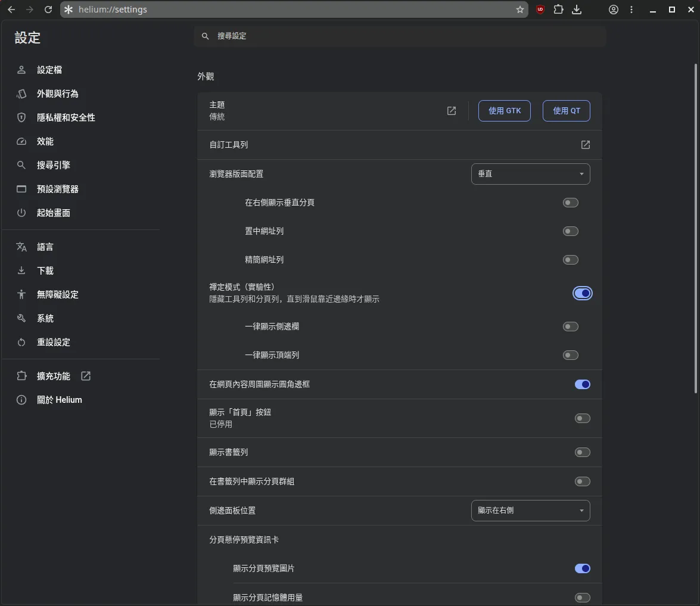Open 自訂工具列 external link icon

click(x=585, y=145)
